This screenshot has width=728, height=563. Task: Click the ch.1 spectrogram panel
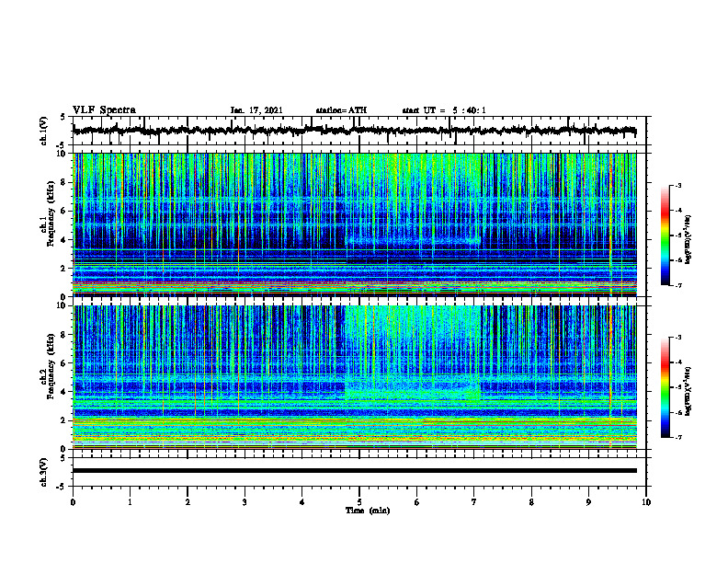[x=355, y=224]
